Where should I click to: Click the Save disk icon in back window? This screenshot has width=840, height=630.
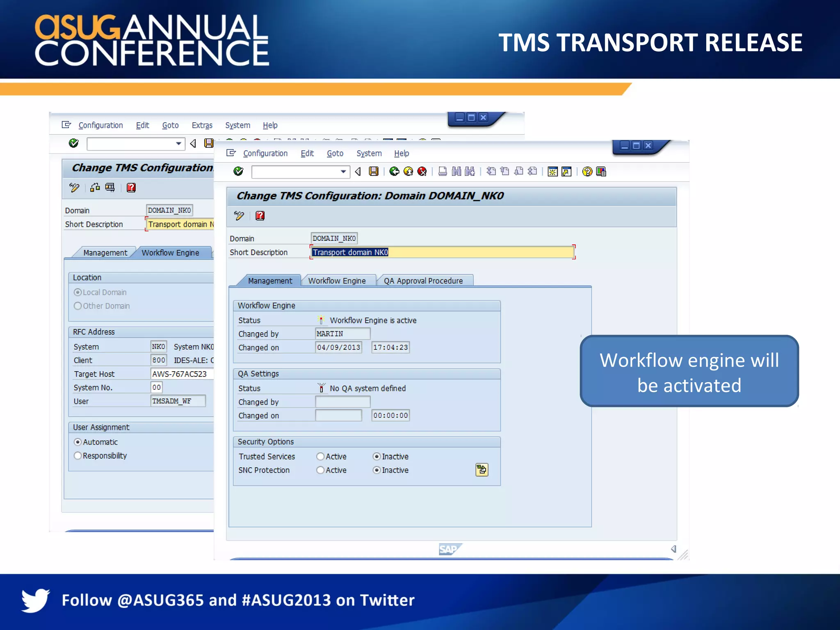(209, 143)
